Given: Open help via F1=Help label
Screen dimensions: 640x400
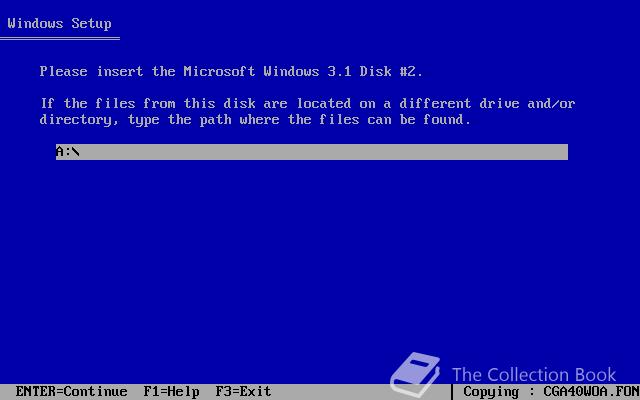Looking at the screenshot, I should click(x=171, y=391).
